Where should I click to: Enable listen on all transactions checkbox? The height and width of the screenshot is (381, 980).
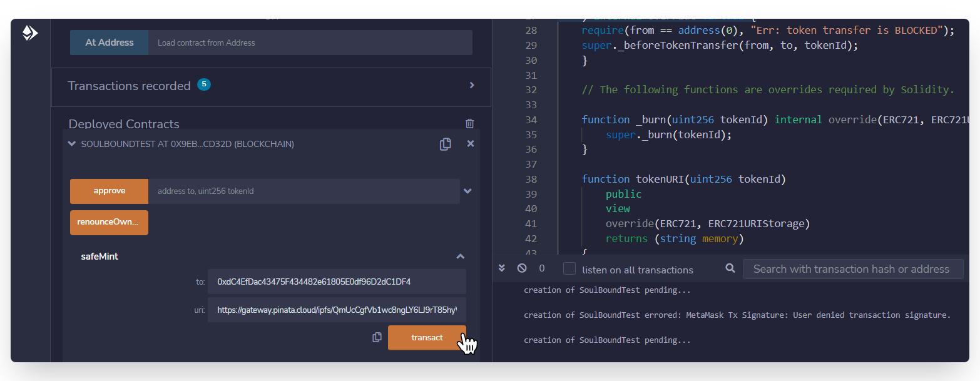tap(569, 269)
